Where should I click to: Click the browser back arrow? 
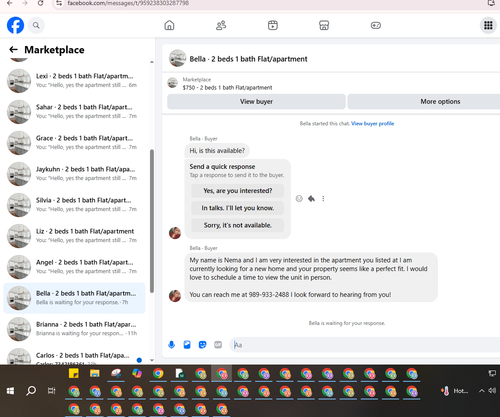point(9,3)
